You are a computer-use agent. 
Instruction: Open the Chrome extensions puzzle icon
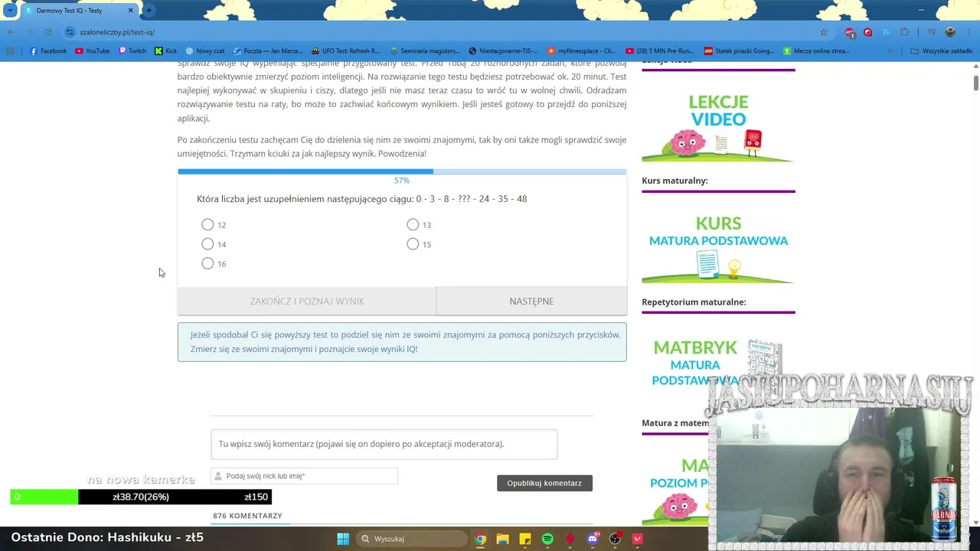click(904, 32)
